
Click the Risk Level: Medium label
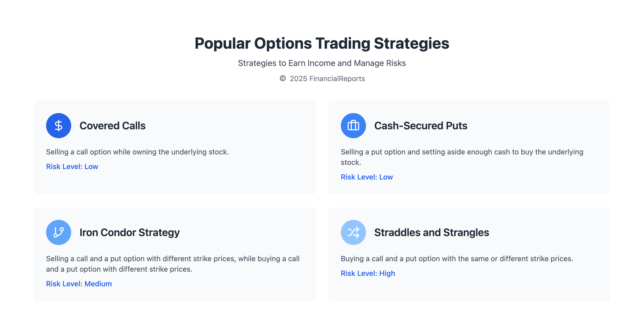(79, 284)
